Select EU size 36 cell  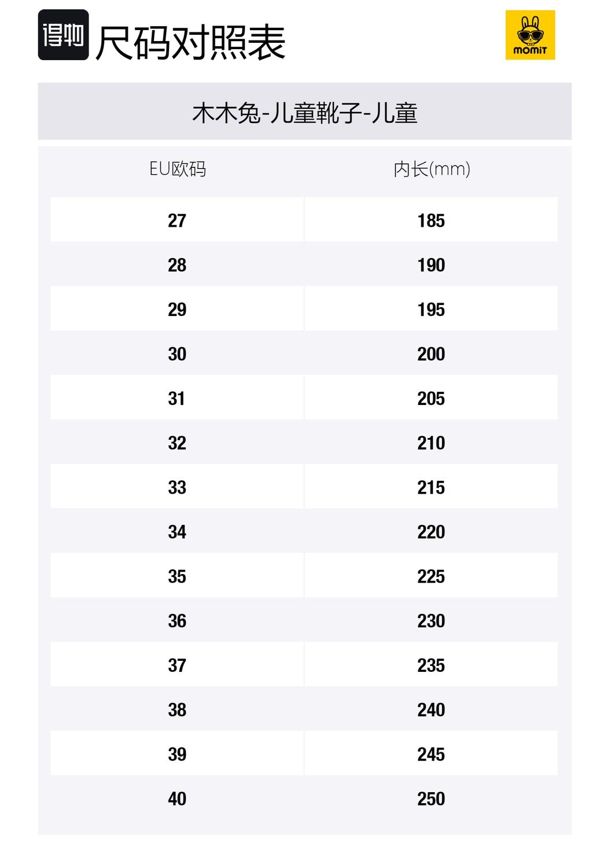pos(177,621)
